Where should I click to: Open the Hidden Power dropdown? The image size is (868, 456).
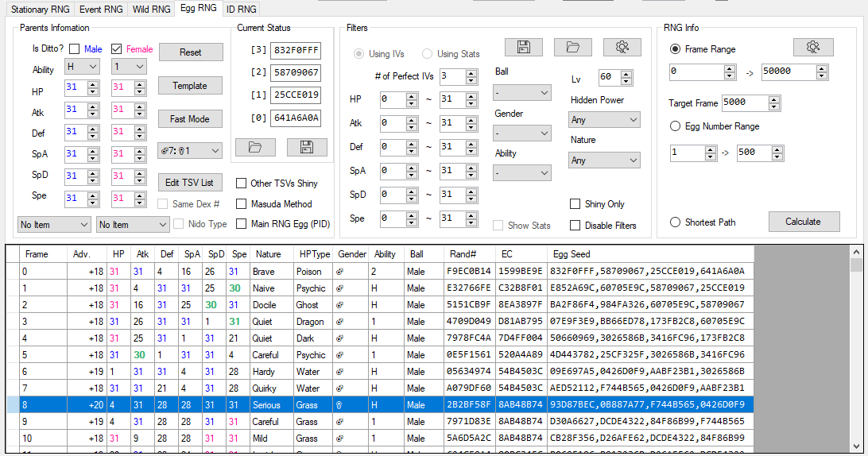pos(604,121)
